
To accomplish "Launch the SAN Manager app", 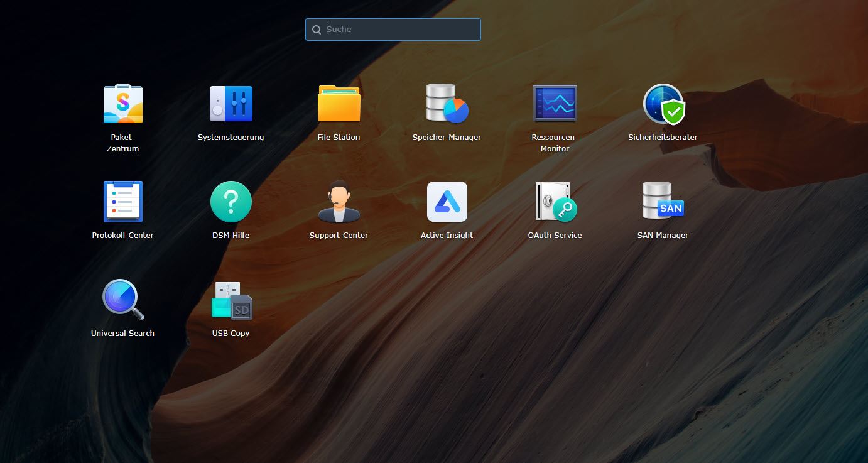I will coord(663,202).
